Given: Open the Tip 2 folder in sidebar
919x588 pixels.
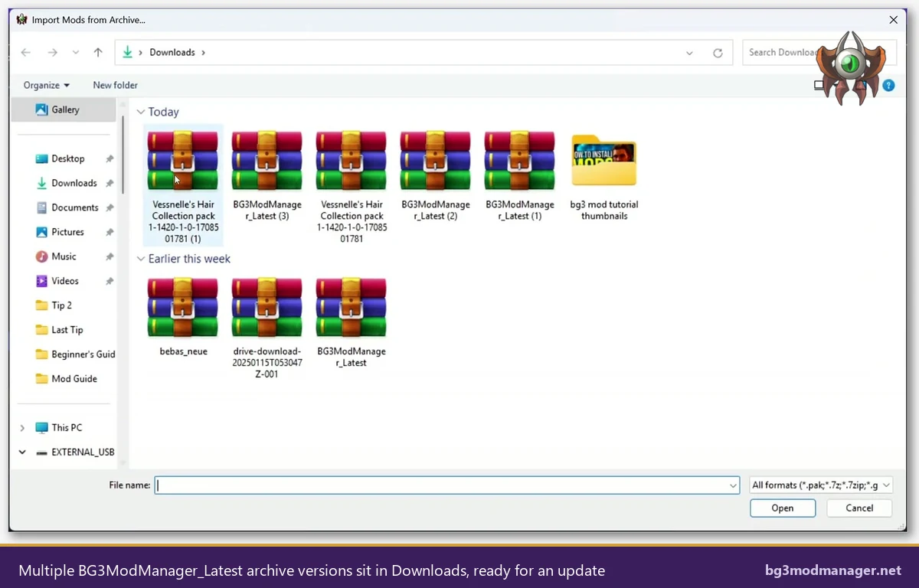Looking at the screenshot, I should (x=61, y=305).
